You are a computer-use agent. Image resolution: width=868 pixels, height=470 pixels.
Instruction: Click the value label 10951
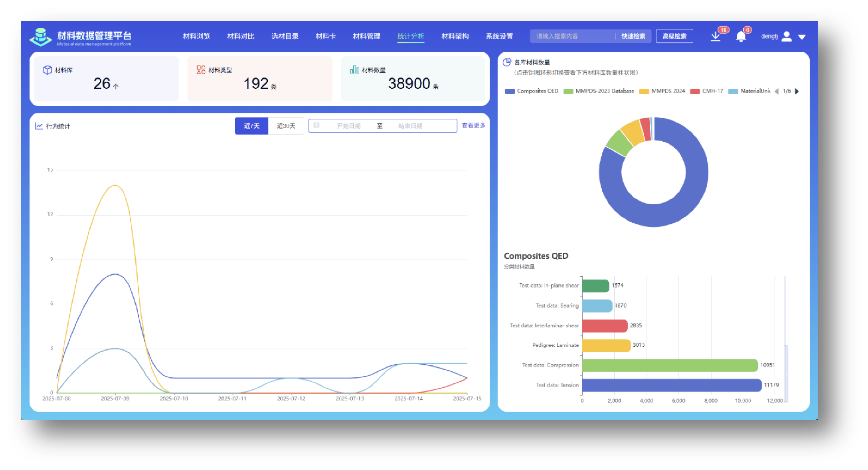click(x=767, y=365)
